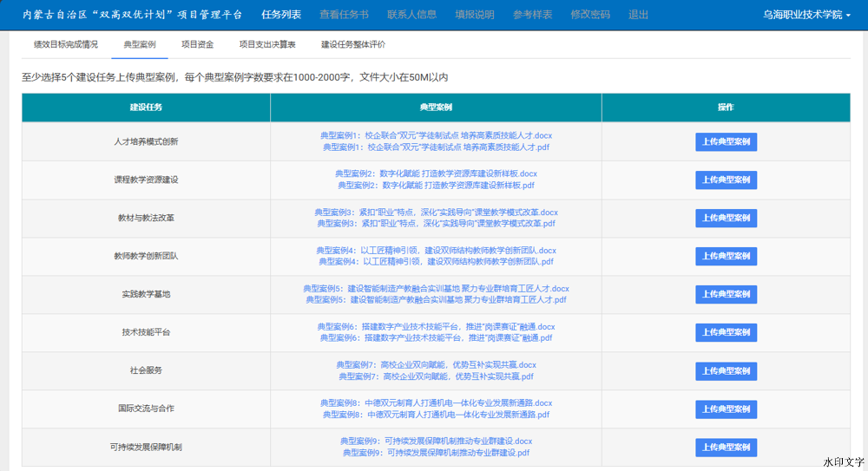Viewport: 868px width, 471px height.
Task: Open the 任务列表 menu item
Action: [x=281, y=15]
